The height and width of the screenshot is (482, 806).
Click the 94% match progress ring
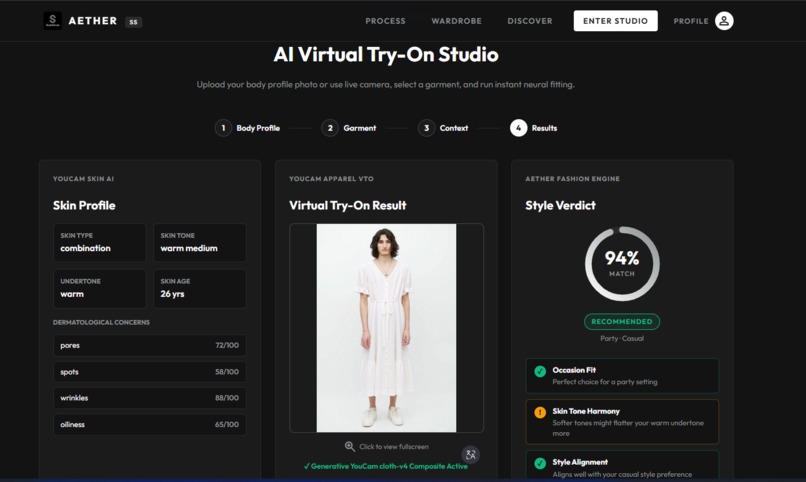click(622, 264)
